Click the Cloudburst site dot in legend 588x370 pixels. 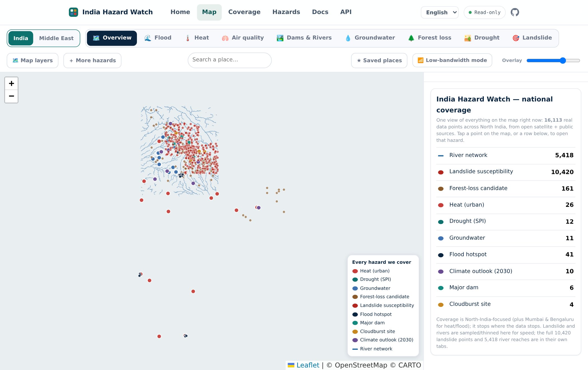[355, 332]
